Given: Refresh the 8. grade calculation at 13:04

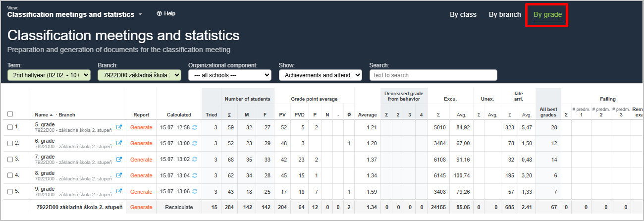Looking at the screenshot, I should click(195, 175).
